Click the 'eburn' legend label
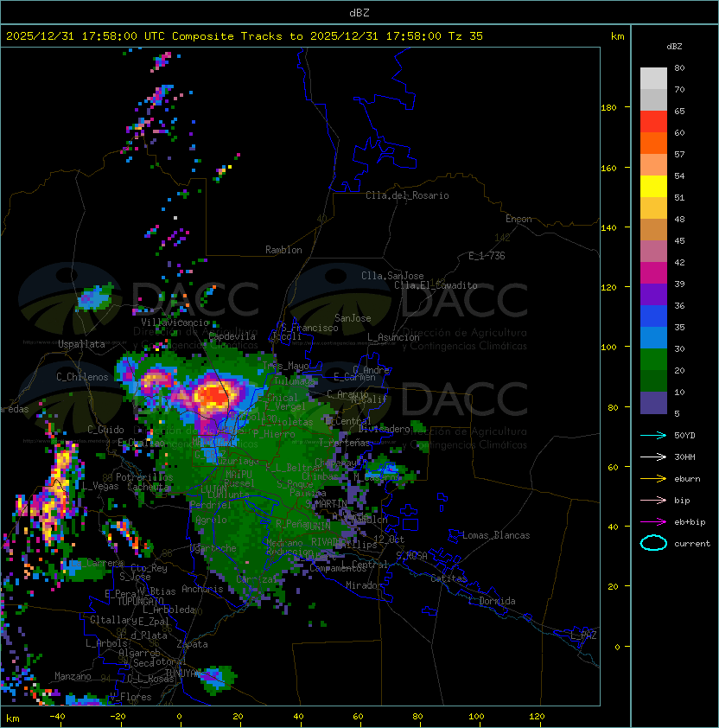719x728 pixels. click(687, 479)
